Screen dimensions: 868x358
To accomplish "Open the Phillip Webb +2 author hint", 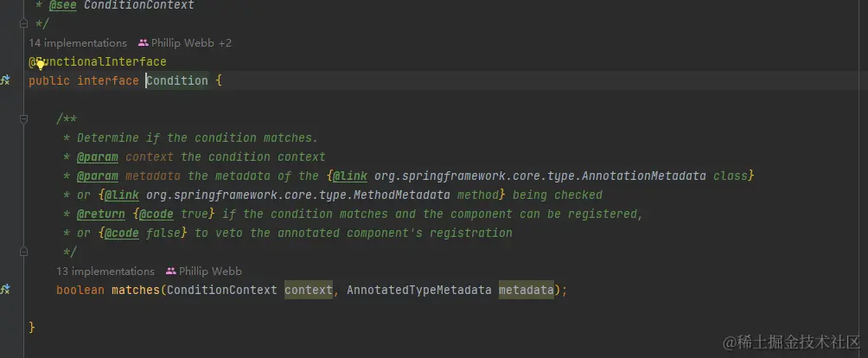I will [192, 42].
